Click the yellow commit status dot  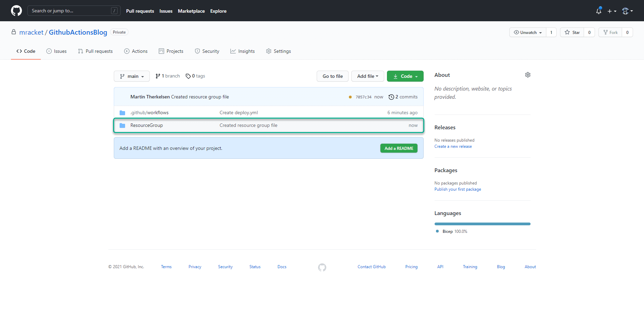click(x=350, y=97)
